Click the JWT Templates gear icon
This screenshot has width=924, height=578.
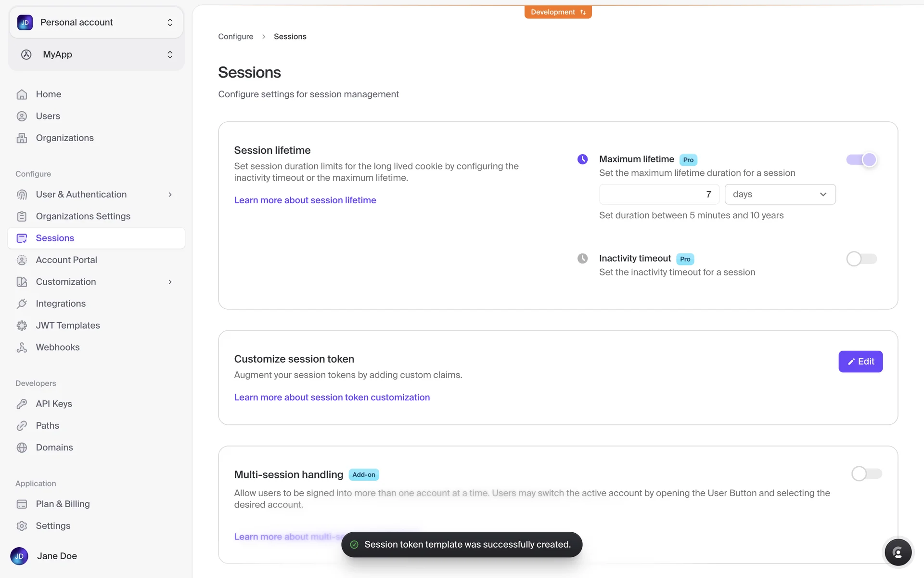click(22, 326)
